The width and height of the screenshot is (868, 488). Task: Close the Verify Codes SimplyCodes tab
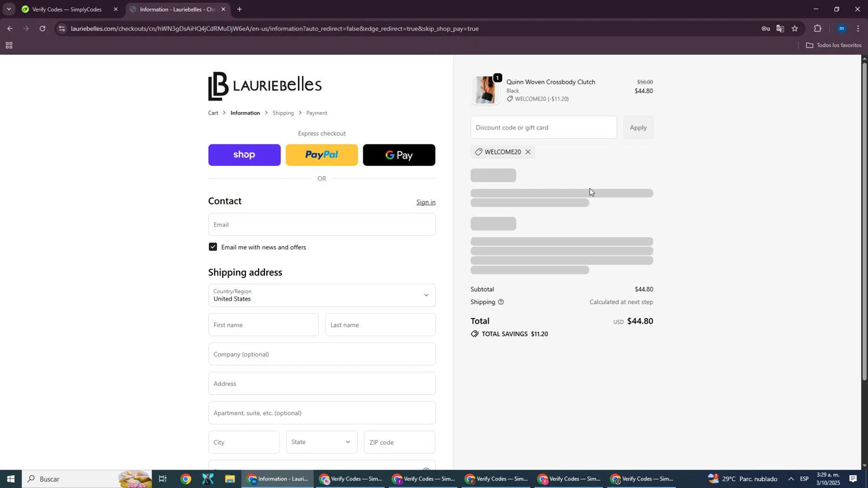point(116,9)
